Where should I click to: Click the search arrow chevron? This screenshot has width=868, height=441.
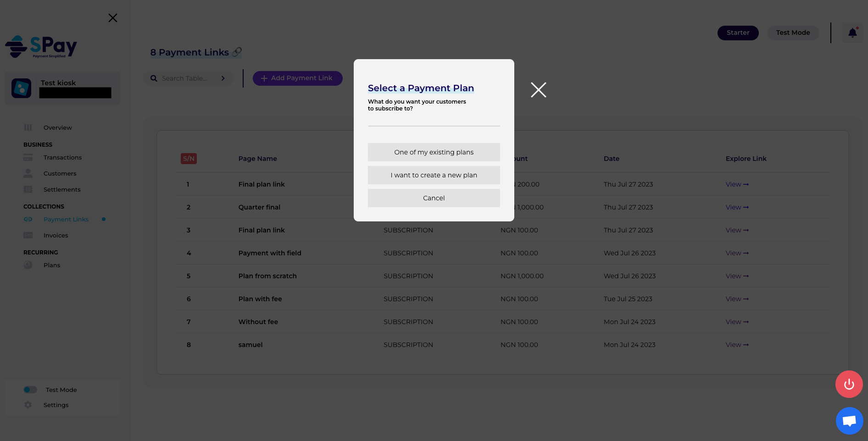pyautogui.click(x=223, y=78)
